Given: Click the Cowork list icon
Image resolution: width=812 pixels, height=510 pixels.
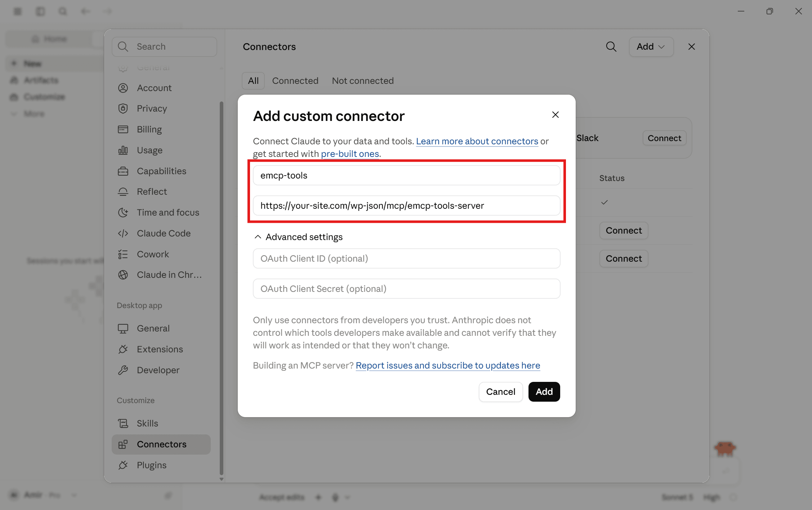Looking at the screenshot, I should (x=123, y=254).
